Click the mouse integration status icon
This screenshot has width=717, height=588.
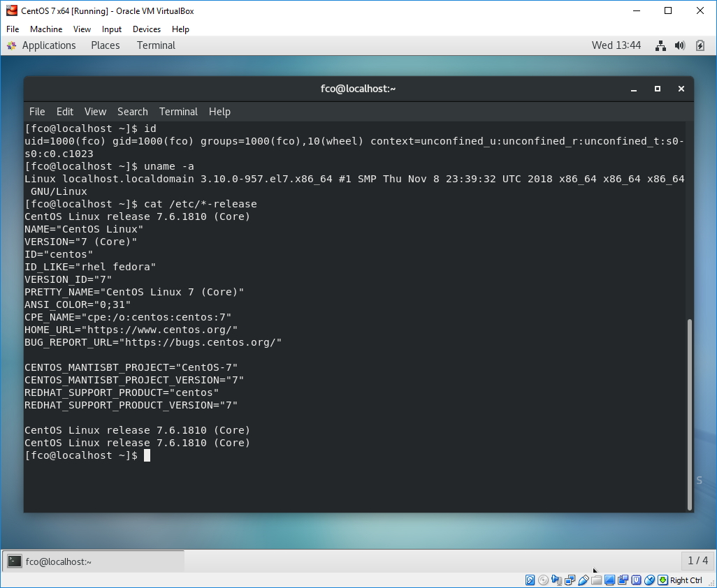pyautogui.click(x=649, y=580)
